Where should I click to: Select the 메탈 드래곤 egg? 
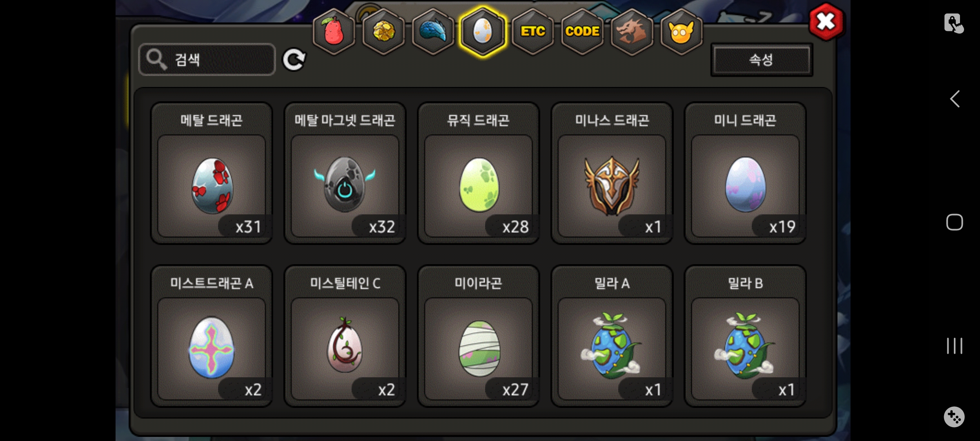point(212,173)
